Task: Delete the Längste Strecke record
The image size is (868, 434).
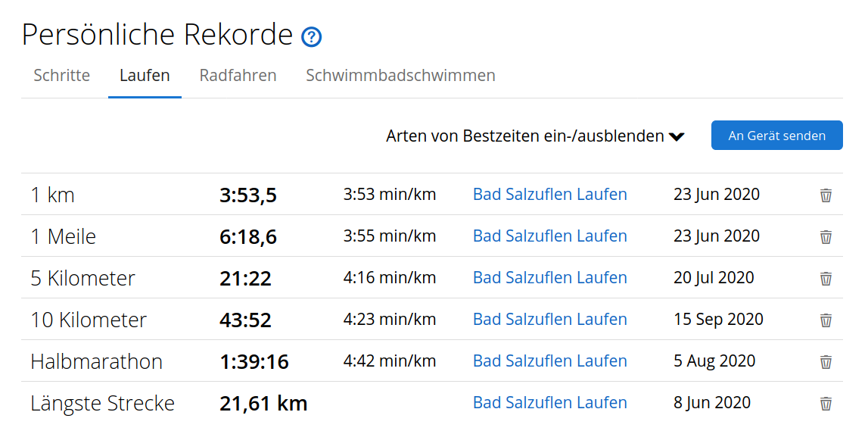Action: [x=826, y=404]
